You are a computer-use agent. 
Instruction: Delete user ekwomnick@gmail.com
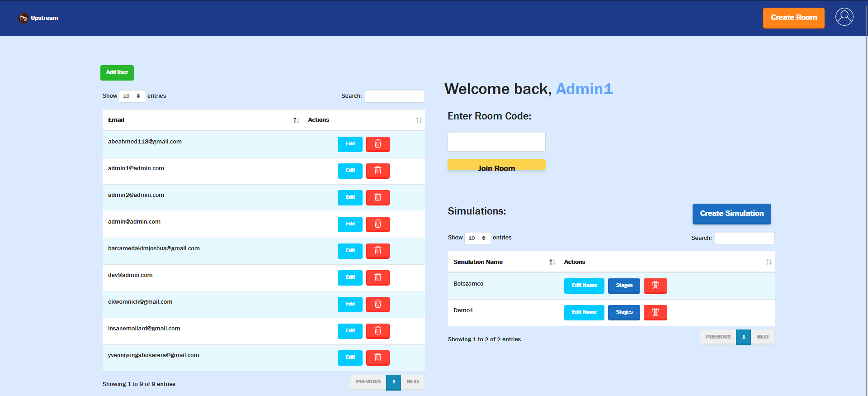coord(378,304)
